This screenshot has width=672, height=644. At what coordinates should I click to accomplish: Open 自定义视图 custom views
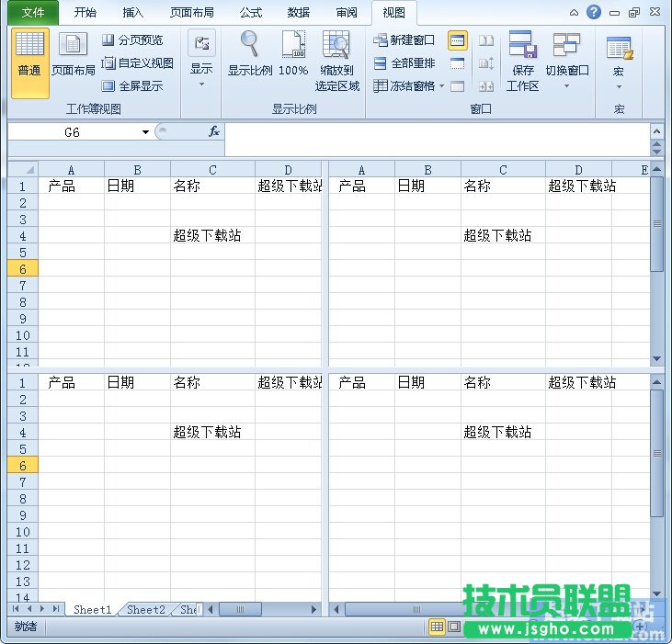tap(137, 63)
